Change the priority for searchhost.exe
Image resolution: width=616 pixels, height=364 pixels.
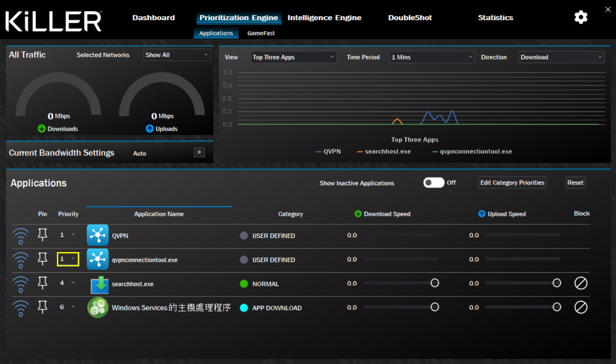point(68,283)
